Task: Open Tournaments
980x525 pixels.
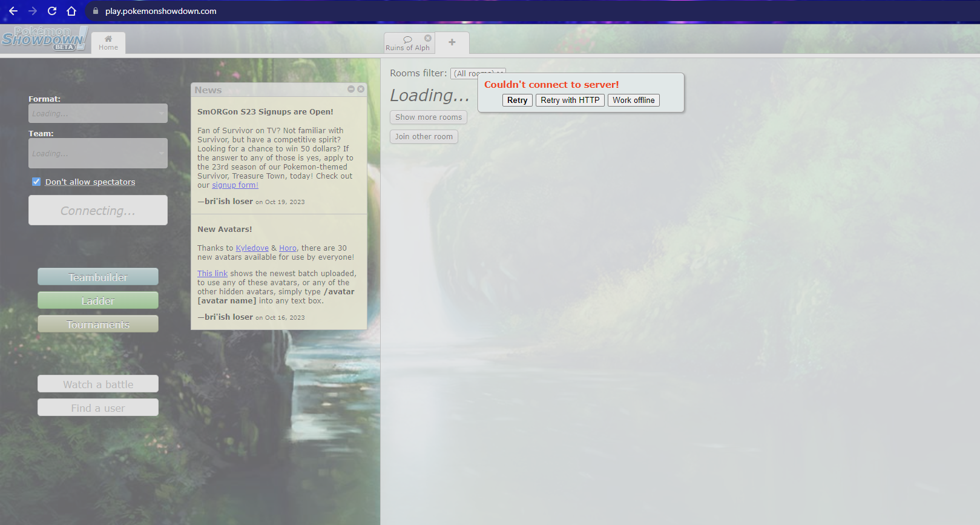Action: tap(98, 324)
